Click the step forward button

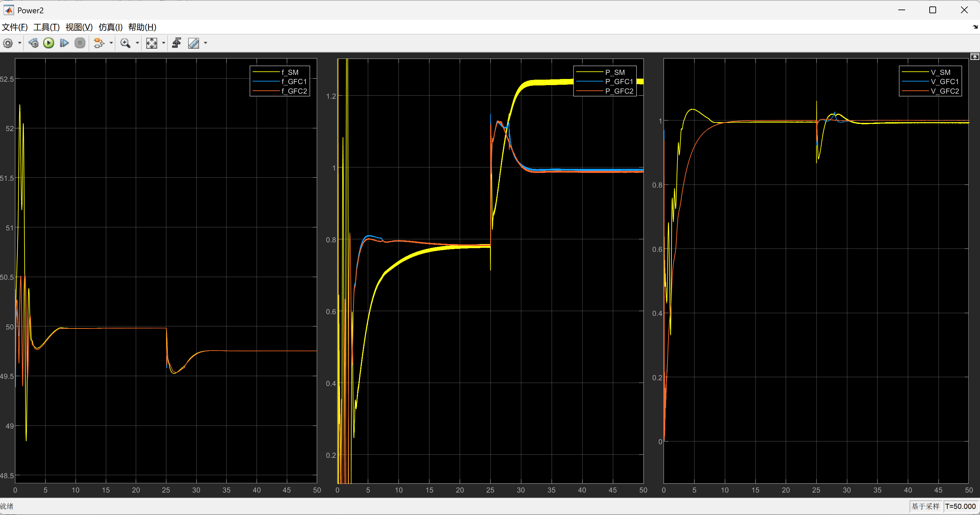pos(64,43)
